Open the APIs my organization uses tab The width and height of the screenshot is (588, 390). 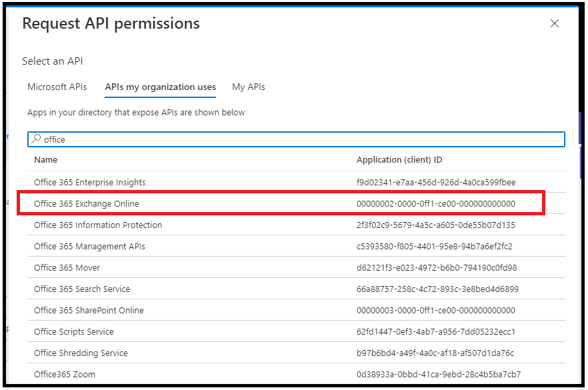[160, 87]
